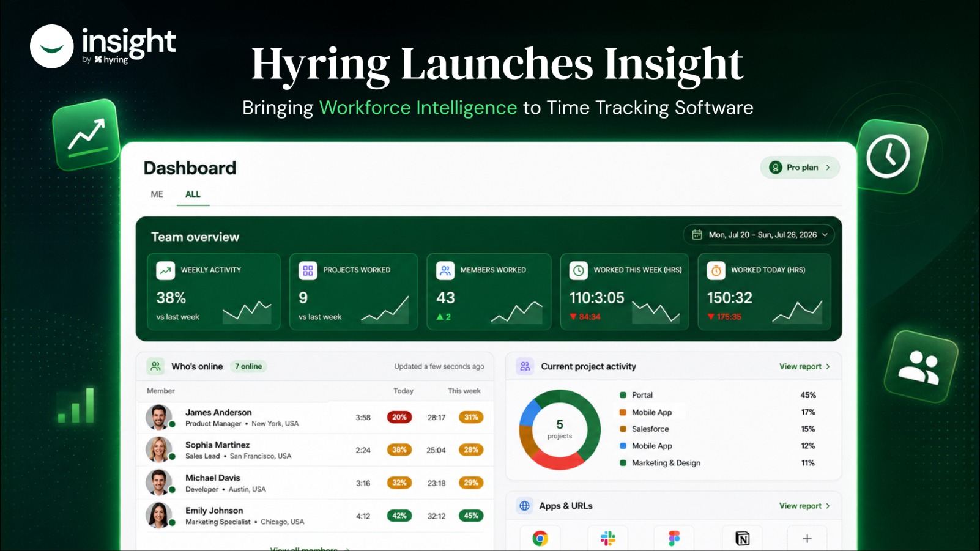Viewport: 980px width, 551px height.
Task: Click the "Portal" legend label
Action: 642,395
